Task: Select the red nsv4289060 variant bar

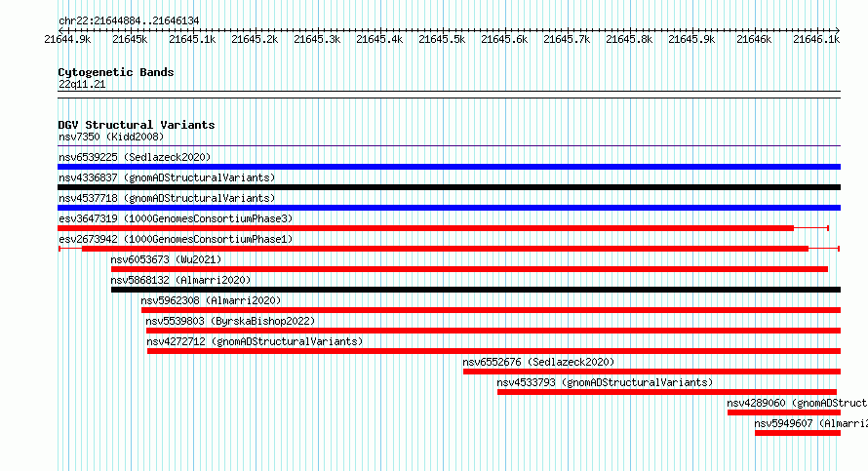Action: click(784, 412)
